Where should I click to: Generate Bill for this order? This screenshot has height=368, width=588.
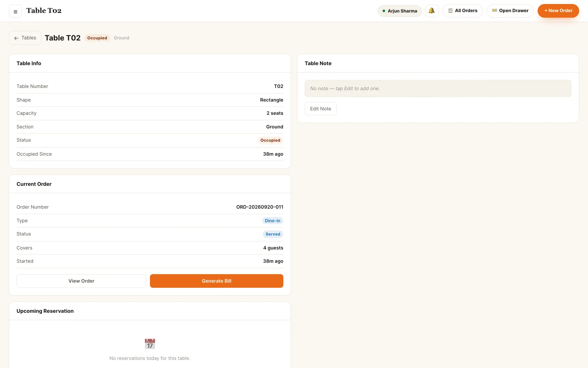[x=216, y=281]
